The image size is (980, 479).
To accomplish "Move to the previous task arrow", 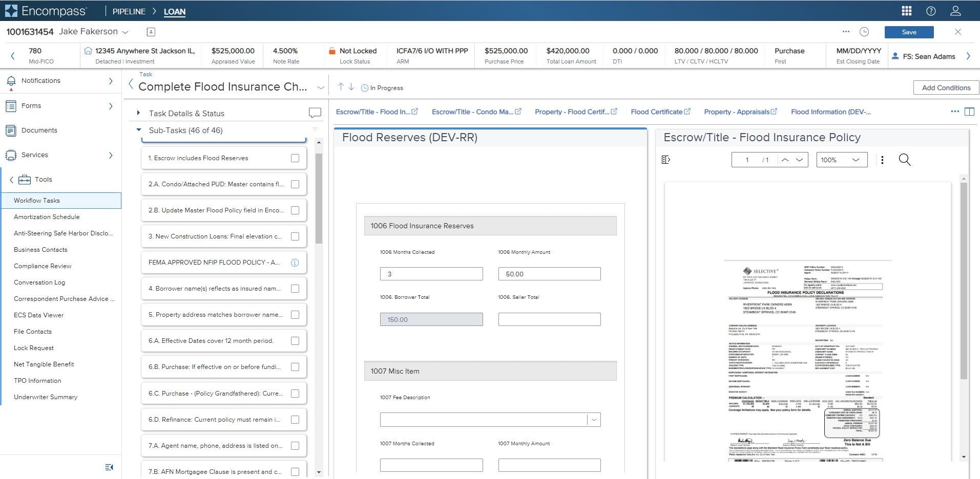I will (341, 87).
